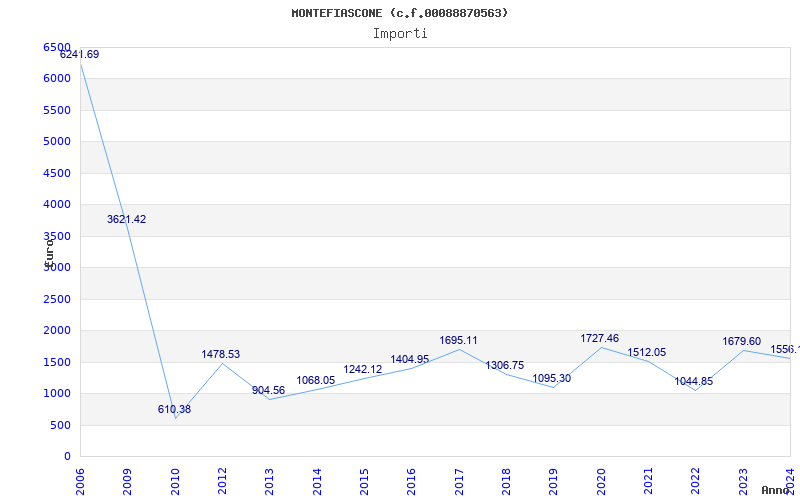800x500 pixels.
Task: Click the Euro y-axis title
Action: (x=48, y=253)
